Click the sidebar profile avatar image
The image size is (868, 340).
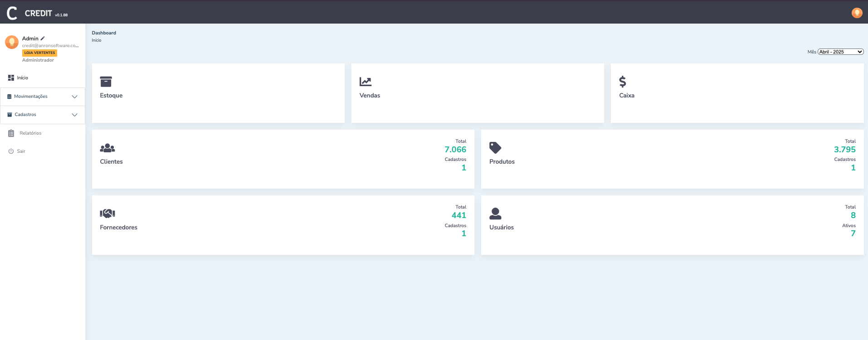[12, 42]
